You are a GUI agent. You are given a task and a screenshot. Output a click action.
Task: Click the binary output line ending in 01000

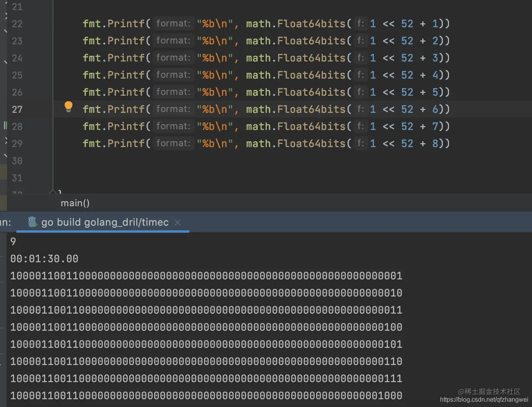point(206,396)
